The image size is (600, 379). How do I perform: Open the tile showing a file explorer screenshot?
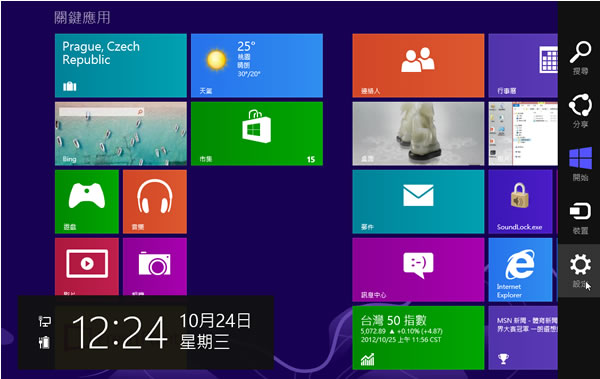pyautogui.click(x=523, y=134)
